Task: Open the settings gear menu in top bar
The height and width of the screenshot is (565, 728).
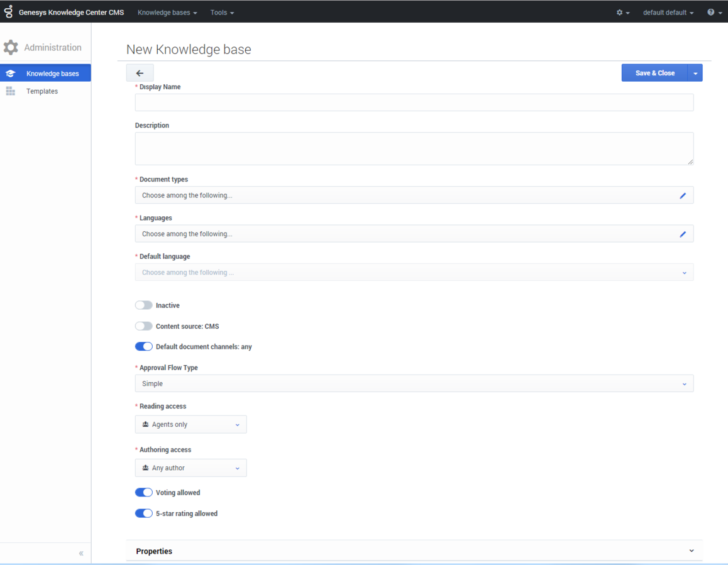Action: (622, 13)
